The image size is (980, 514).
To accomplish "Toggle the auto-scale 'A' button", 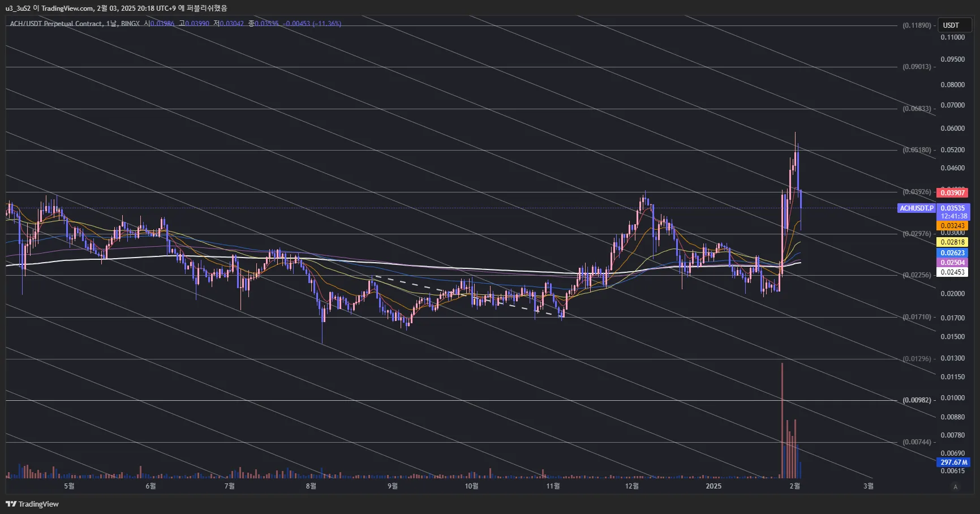I will pos(955,487).
